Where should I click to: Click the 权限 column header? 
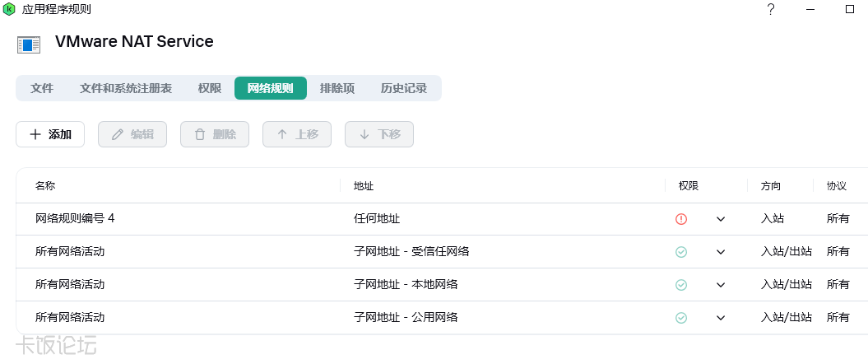point(689,185)
